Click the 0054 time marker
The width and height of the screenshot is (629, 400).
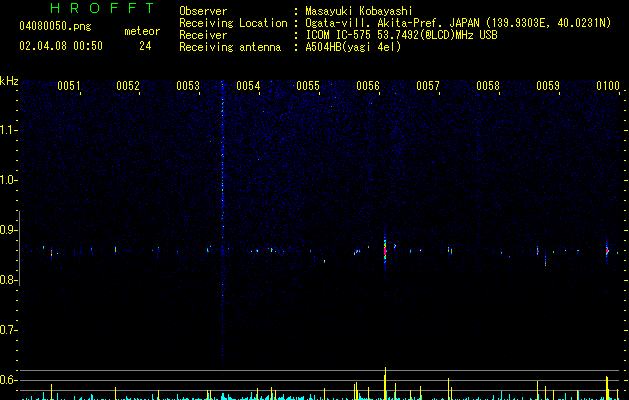point(248,86)
